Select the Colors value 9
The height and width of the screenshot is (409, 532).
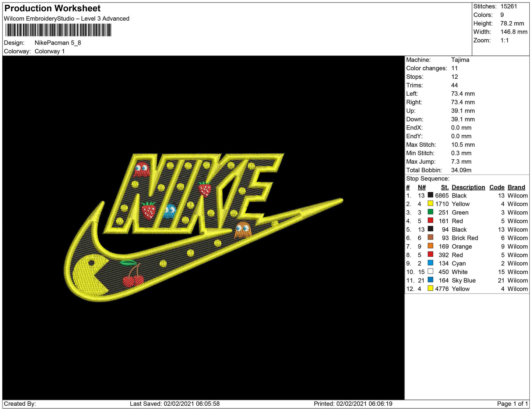[x=502, y=15]
